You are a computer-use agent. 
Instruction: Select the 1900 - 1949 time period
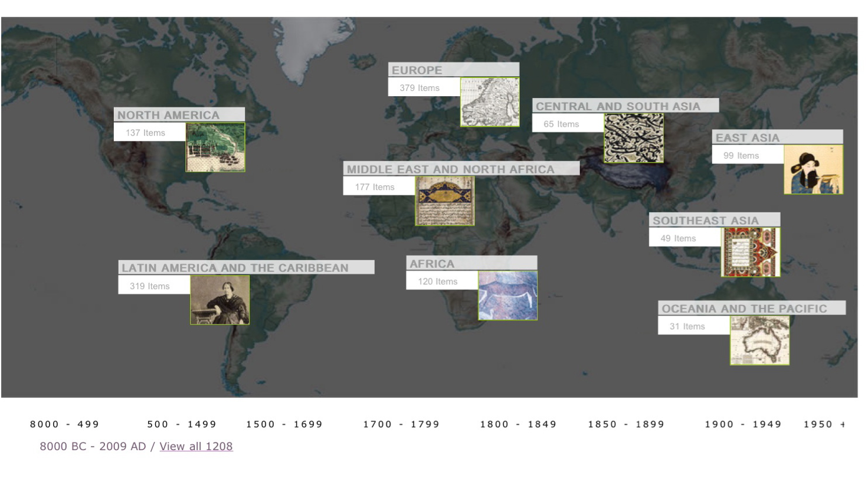743,424
